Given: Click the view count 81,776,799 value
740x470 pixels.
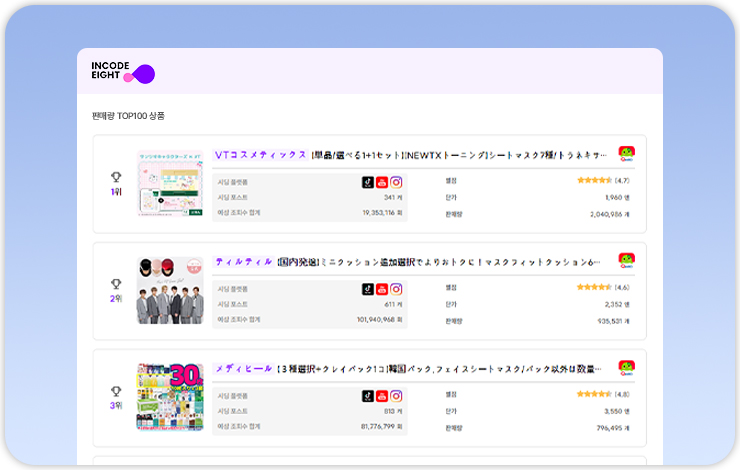Looking at the screenshot, I should tap(381, 427).
